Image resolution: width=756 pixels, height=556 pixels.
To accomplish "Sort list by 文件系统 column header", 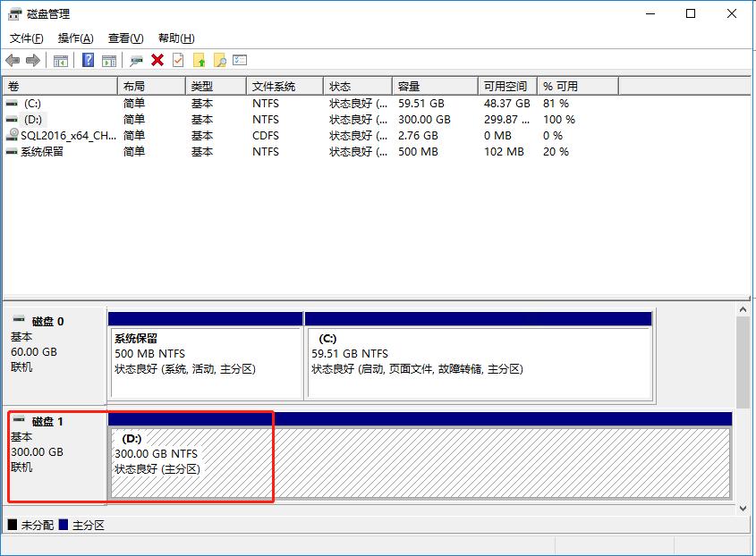I will (274, 86).
